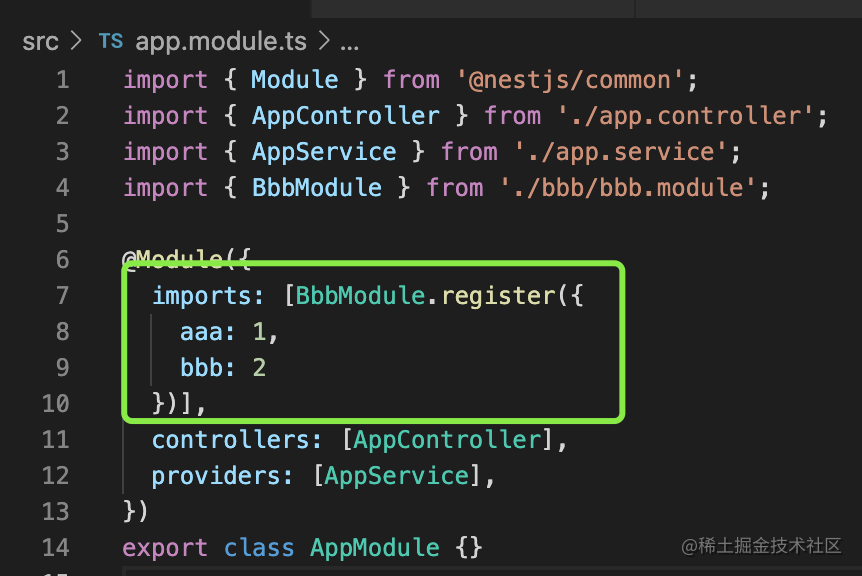Open the './bbb/bbb.module' import path
This screenshot has width=862, height=576.
[x=622, y=188]
